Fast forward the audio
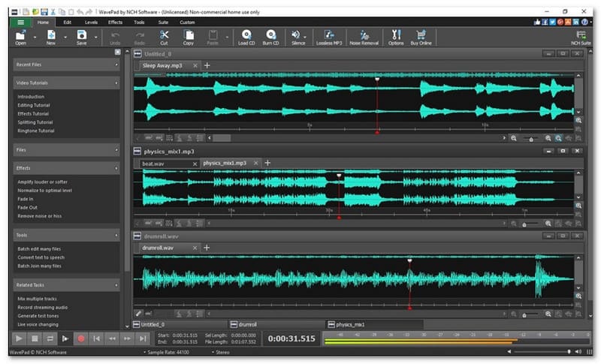This screenshot has width=601, height=364. pos(127,338)
